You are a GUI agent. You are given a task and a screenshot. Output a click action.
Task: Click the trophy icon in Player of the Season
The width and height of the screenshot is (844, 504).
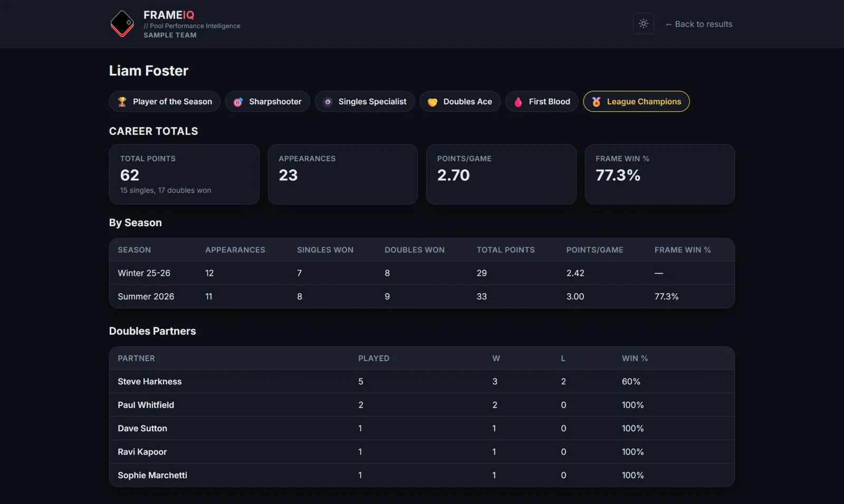(122, 102)
